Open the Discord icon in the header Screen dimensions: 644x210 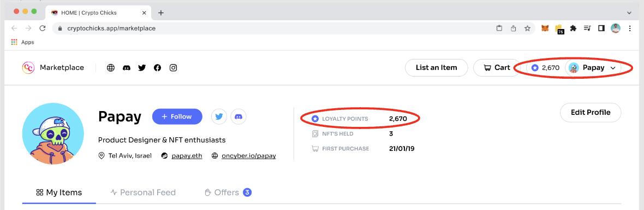coord(127,68)
